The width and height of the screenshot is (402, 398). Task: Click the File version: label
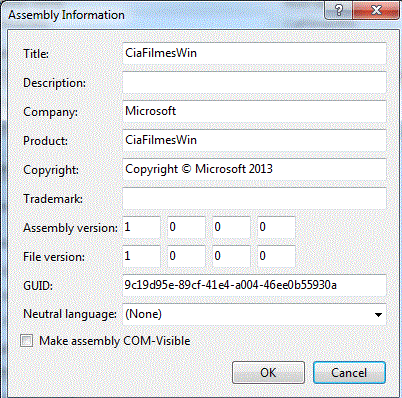[54, 257]
